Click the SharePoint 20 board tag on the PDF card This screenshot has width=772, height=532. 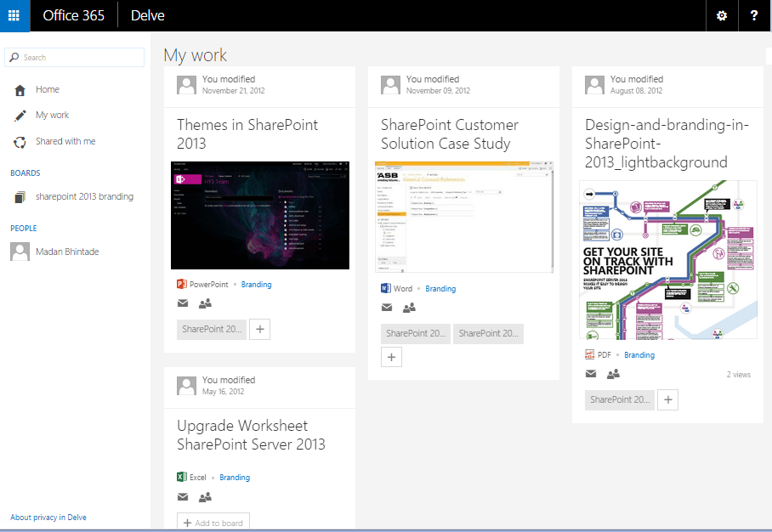tap(619, 399)
